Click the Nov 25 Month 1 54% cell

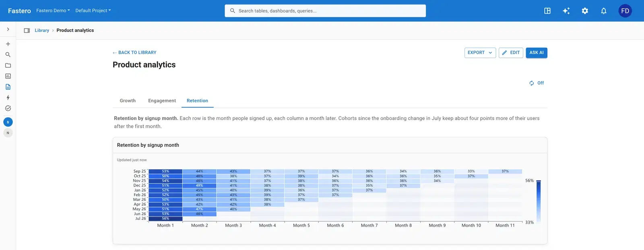(x=165, y=181)
